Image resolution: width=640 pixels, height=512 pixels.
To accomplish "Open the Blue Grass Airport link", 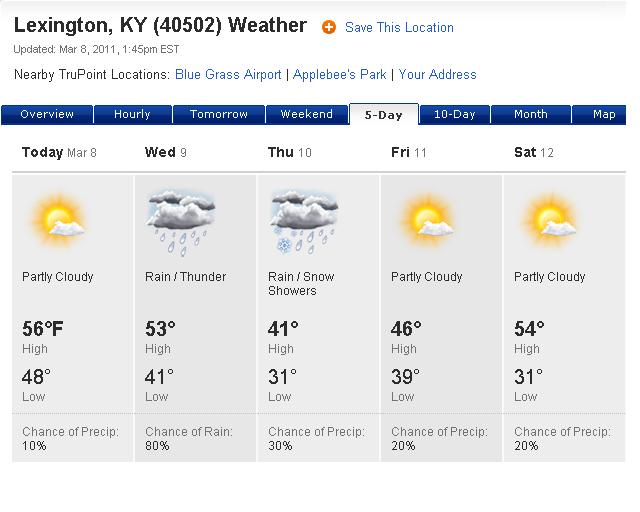I will [228, 75].
